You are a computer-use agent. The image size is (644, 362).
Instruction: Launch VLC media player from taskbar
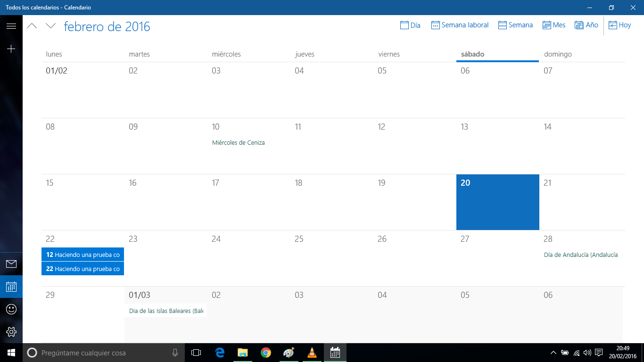pyautogui.click(x=312, y=353)
